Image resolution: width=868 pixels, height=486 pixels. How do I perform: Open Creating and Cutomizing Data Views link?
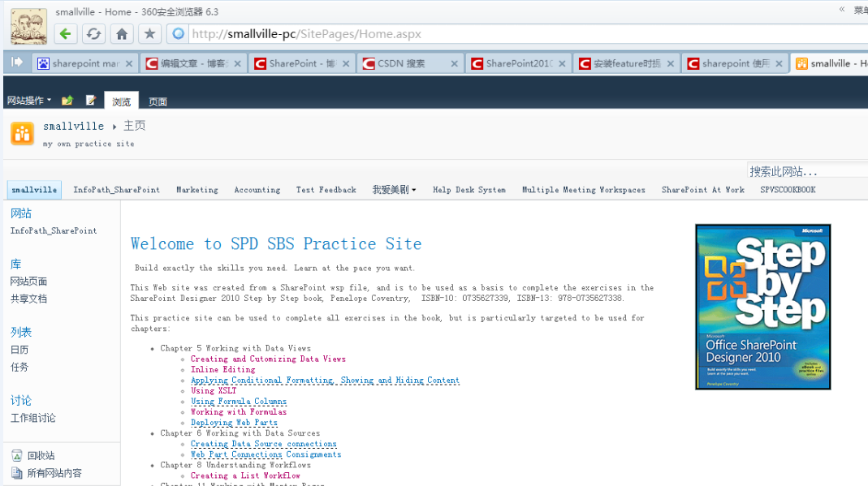(x=268, y=359)
